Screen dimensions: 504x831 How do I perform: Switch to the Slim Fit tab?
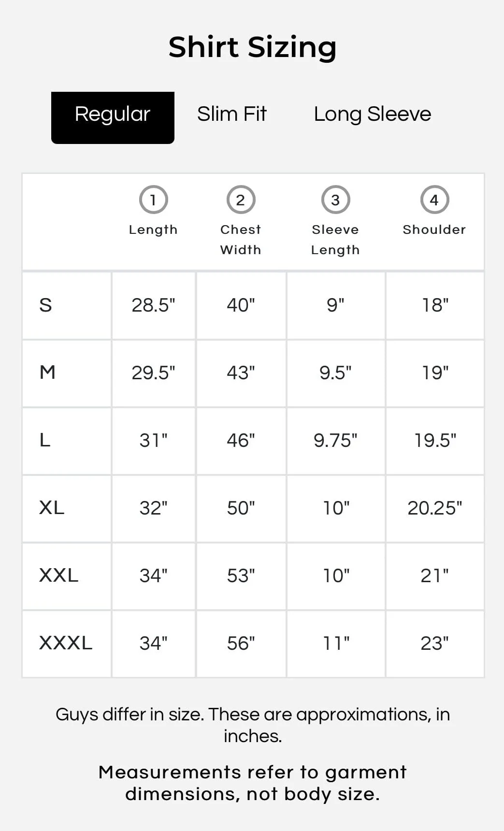(x=231, y=115)
